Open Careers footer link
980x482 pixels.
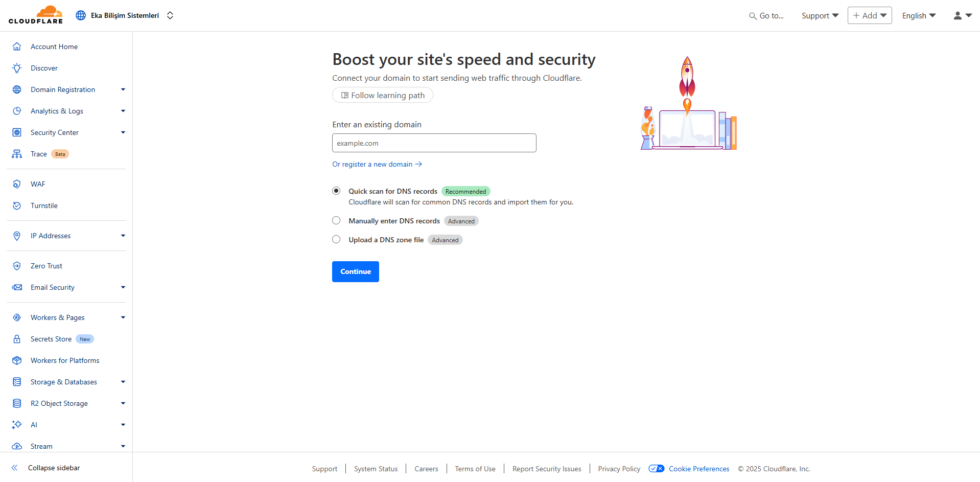[x=426, y=469]
